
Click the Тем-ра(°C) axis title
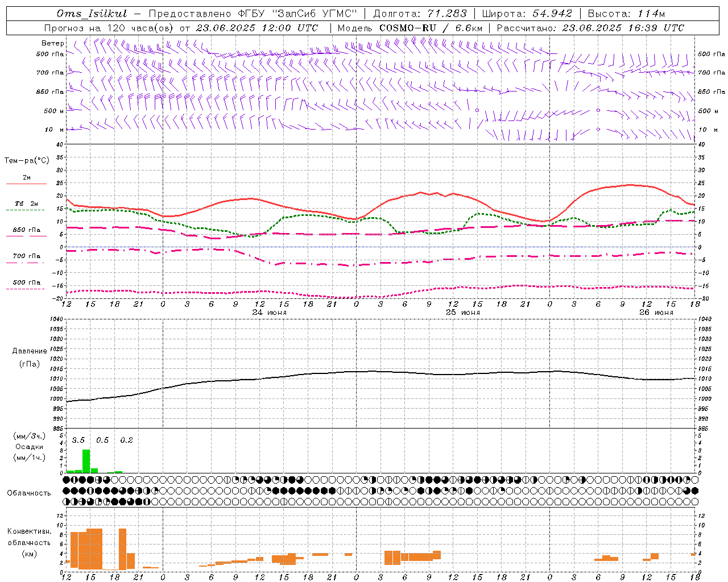tap(27, 161)
